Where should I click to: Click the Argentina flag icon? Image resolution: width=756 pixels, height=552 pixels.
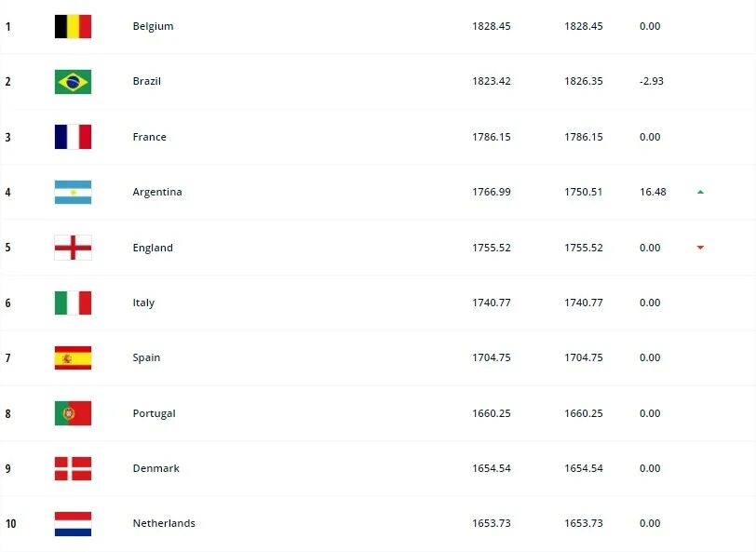click(x=73, y=192)
